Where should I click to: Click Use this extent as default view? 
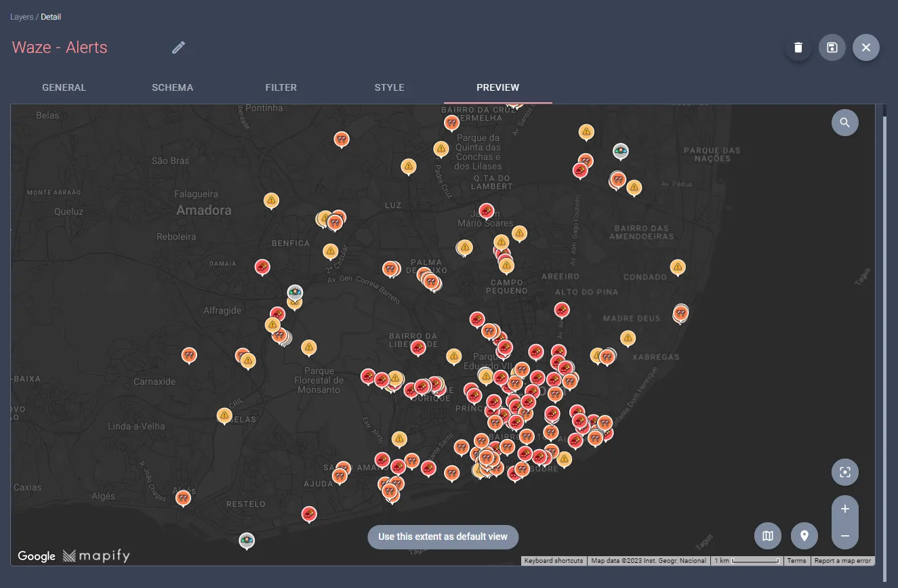pyautogui.click(x=443, y=537)
